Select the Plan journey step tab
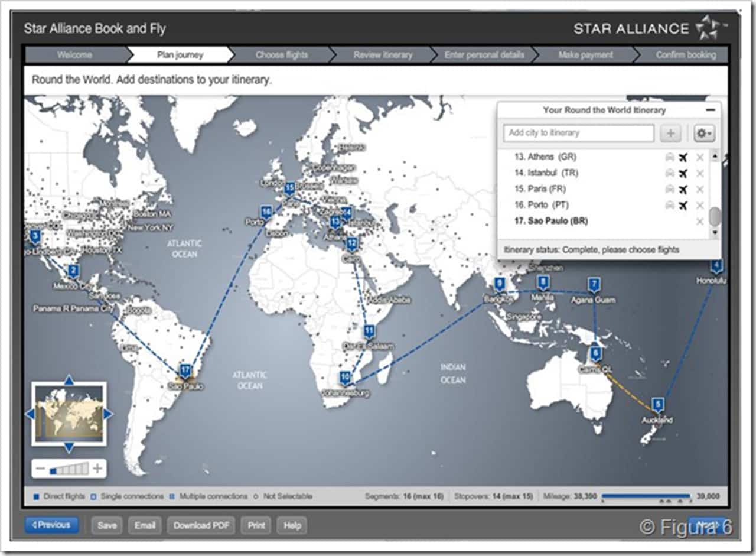756x556 pixels. [x=180, y=55]
